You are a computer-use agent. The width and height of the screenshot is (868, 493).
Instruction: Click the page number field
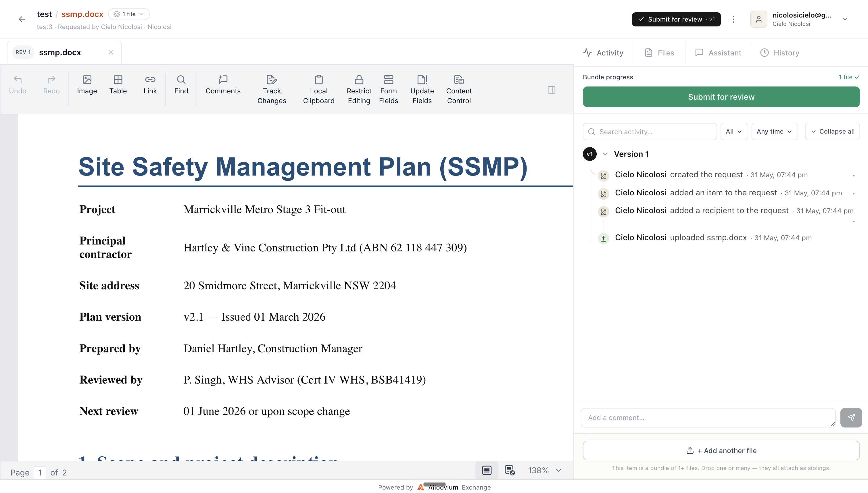point(40,472)
